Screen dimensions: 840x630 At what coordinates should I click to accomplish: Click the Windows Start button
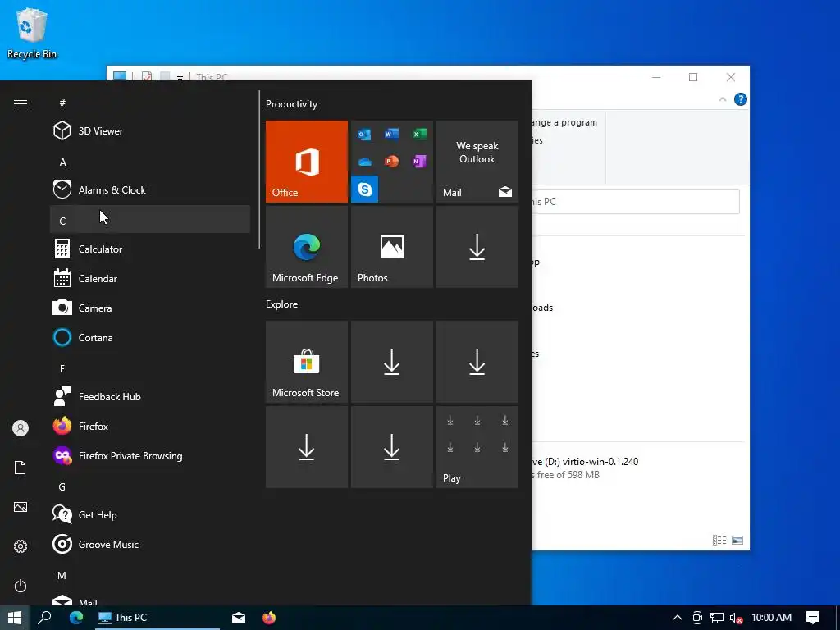click(15, 618)
